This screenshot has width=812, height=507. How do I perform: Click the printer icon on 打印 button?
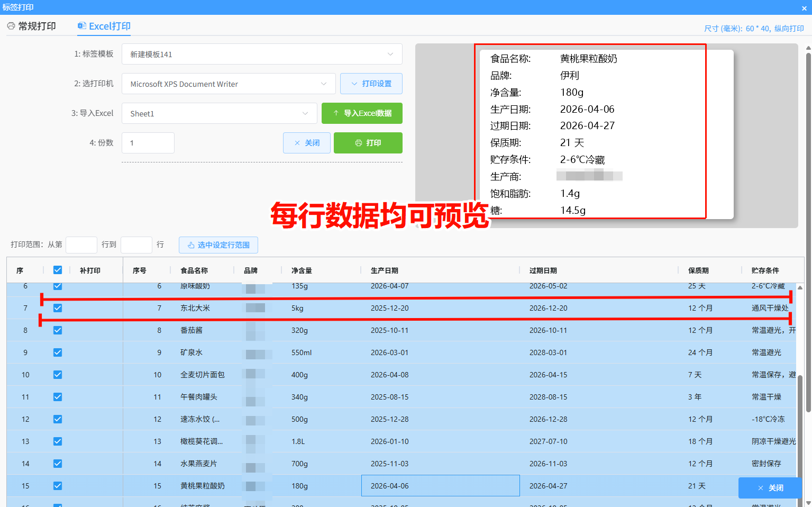pyautogui.click(x=359, y=143)
